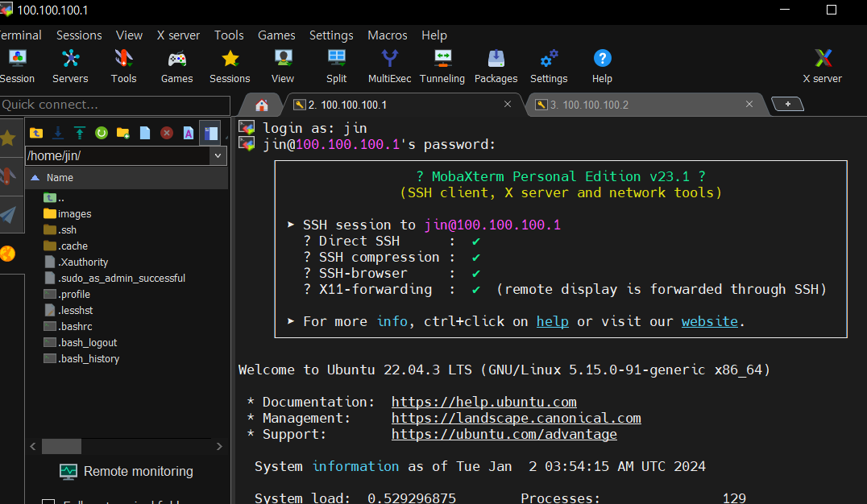The width and height of the screenshot is (867, 504).
Task: Open the Help menu
Action: point(434,35)
